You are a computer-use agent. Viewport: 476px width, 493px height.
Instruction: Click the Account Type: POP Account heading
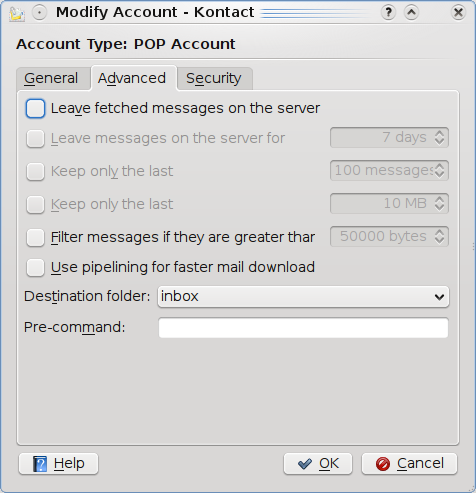click(x=126, y=44)
